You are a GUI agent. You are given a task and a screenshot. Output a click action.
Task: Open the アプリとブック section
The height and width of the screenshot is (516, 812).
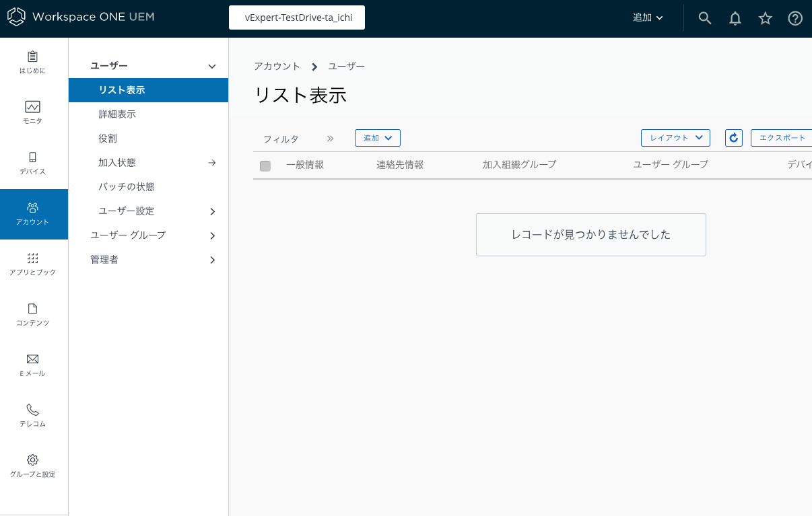click(32, 264)
